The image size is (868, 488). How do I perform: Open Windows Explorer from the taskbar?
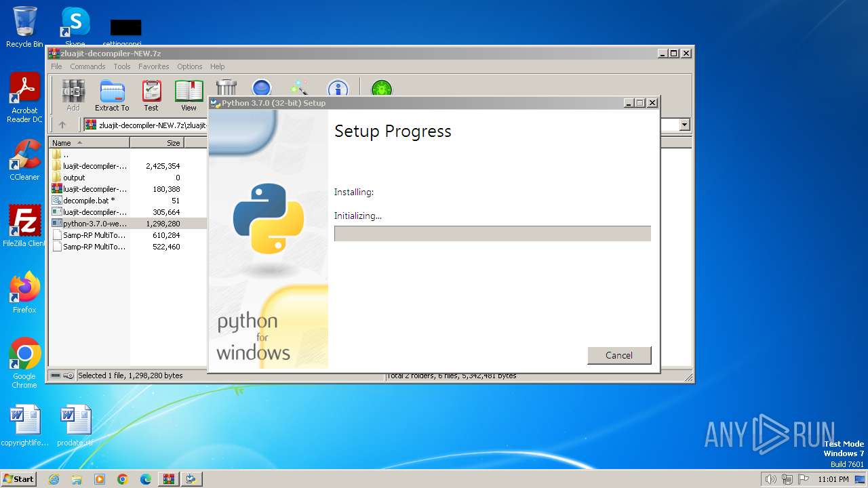[77, 479]
